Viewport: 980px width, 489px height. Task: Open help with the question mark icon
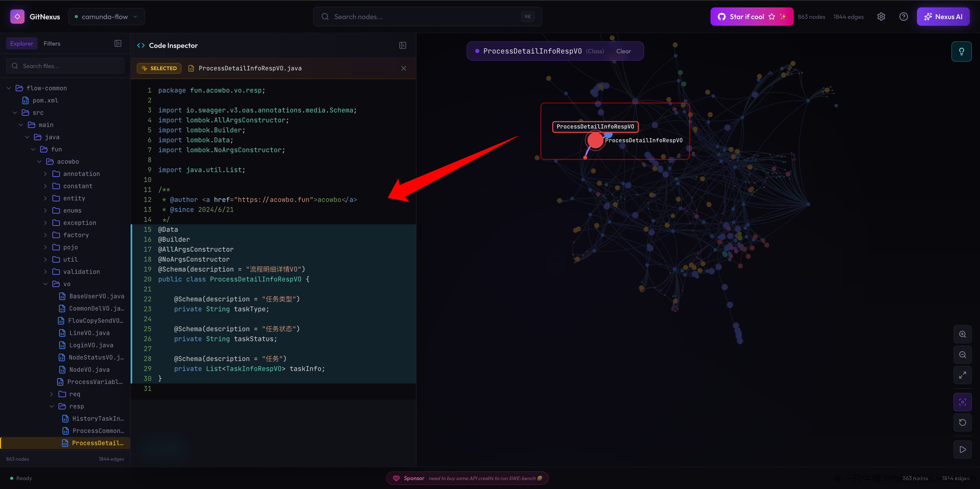click(903, 17)
